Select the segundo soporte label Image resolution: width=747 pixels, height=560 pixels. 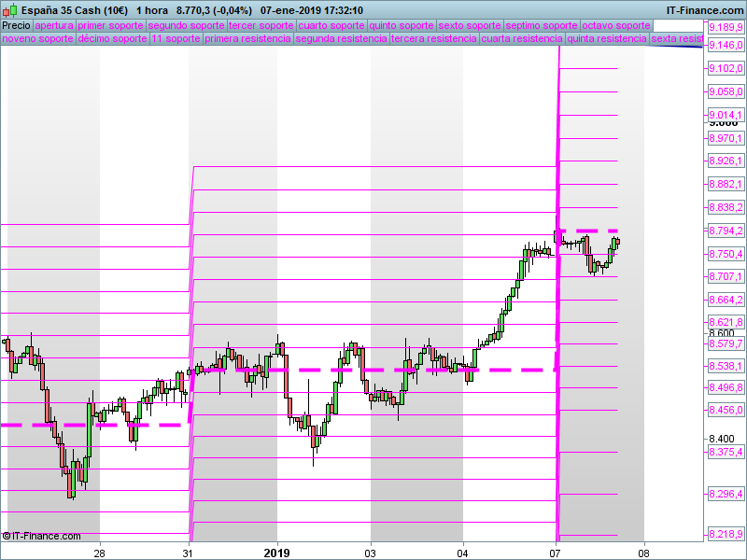coord(186,26)
